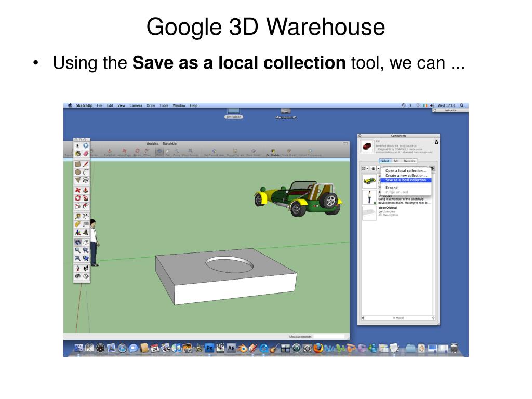
Task: Select the Circle drawing tool
Action: [78, 172]
